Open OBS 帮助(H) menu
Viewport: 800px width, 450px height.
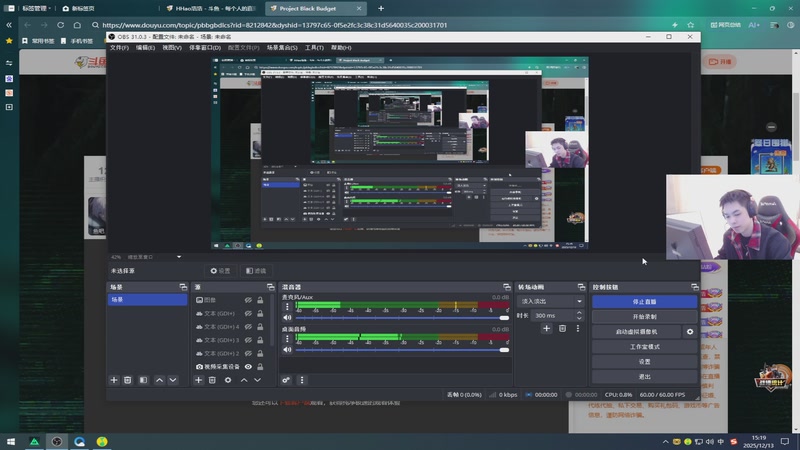(x=341, y=47)
